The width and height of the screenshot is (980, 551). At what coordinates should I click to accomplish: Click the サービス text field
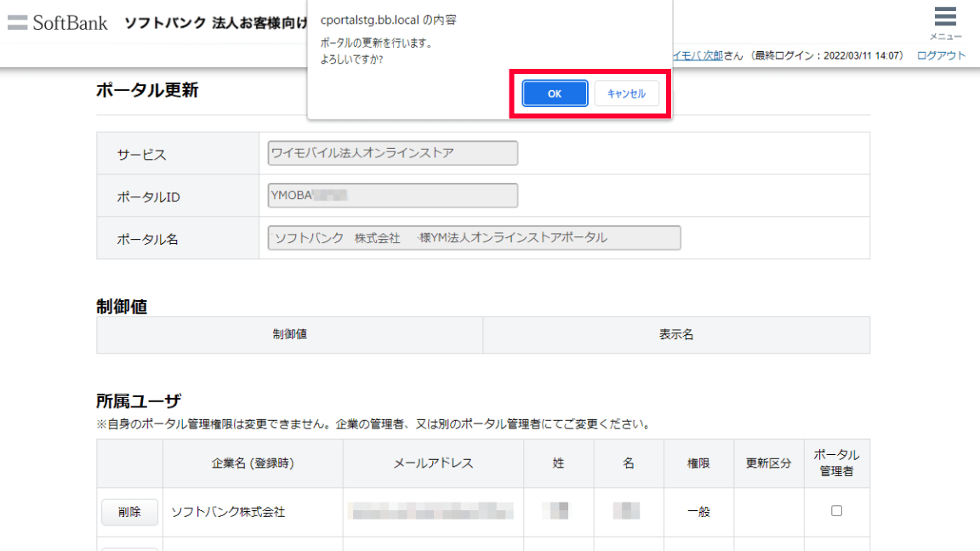[x=391, y=153]
